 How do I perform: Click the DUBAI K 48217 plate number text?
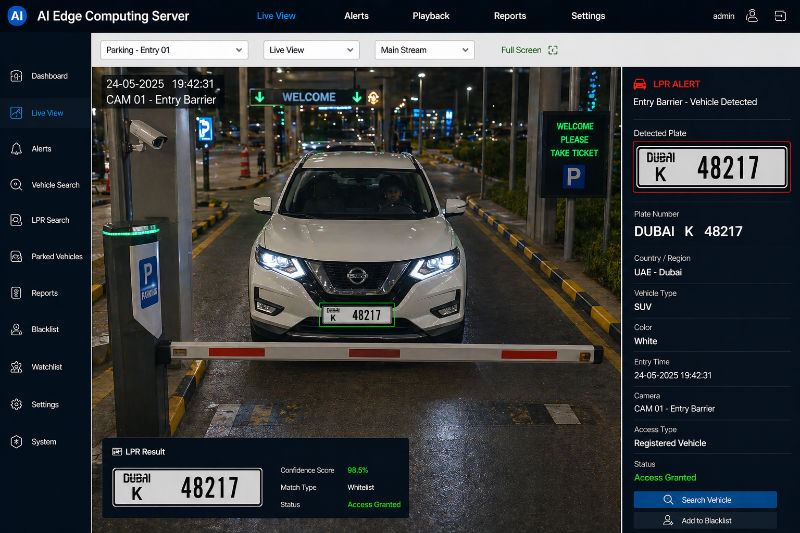(x=688, y=232)
